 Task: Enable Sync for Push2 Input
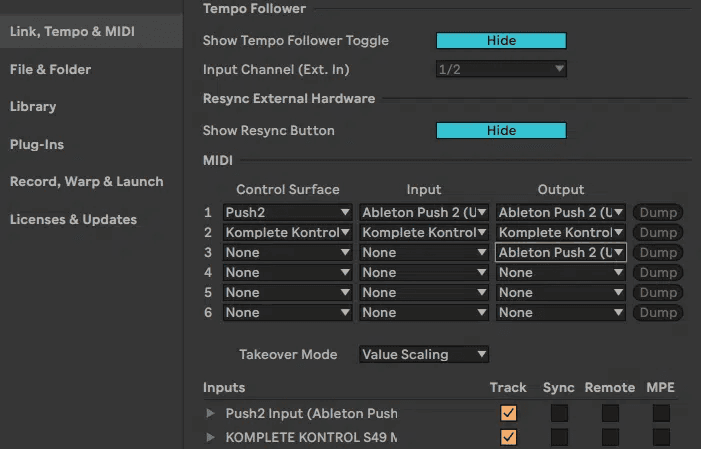559,413
